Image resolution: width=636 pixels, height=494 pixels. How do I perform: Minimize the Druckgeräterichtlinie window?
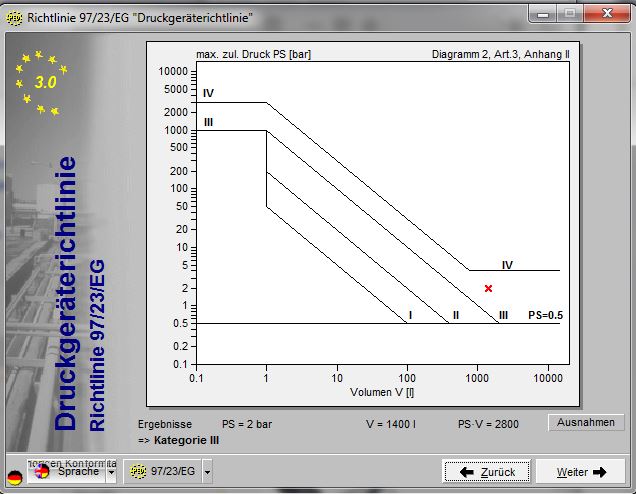(x=543, y=15)
